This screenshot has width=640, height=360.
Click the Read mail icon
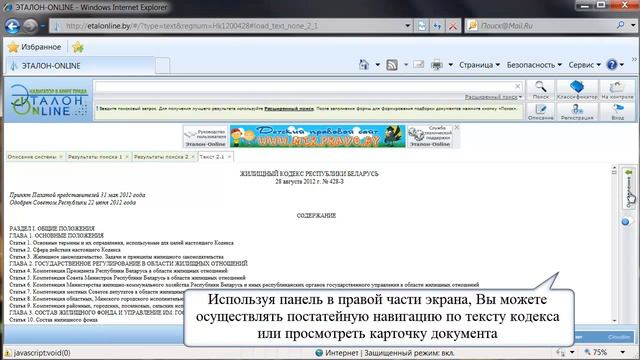(x=418, y=64)
